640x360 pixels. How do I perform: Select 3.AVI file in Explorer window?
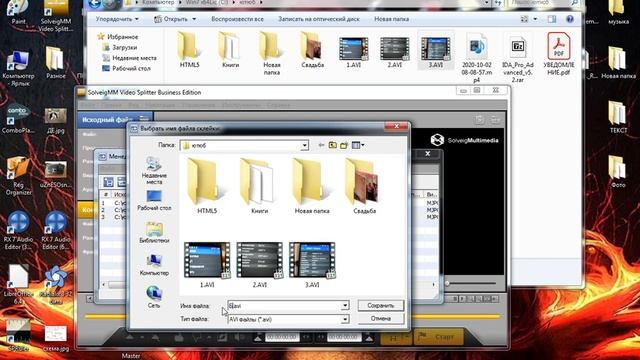(436, 52)
